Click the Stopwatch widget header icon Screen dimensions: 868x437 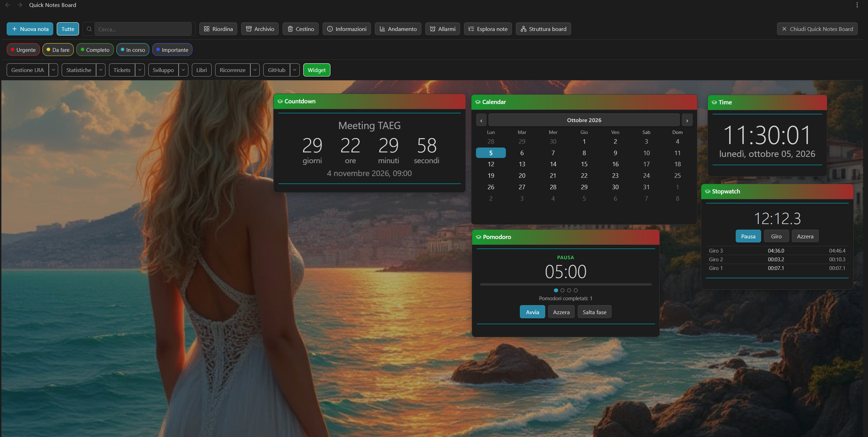click(x=707, y=191)
